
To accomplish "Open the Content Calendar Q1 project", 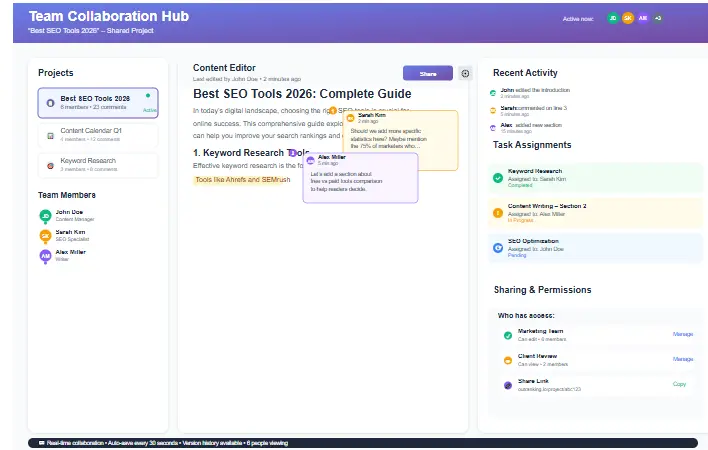I will tap(98, 135).
